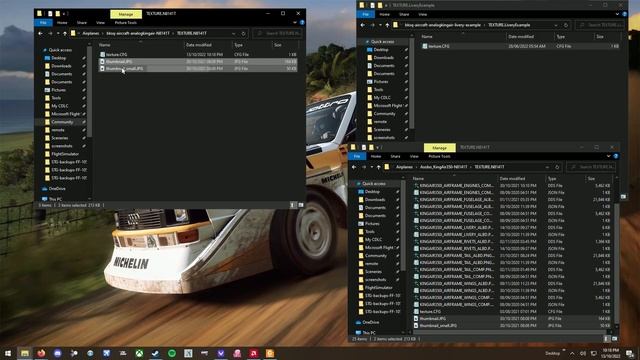Open Picture Tools tab in the 3-item window

[125, 23]
